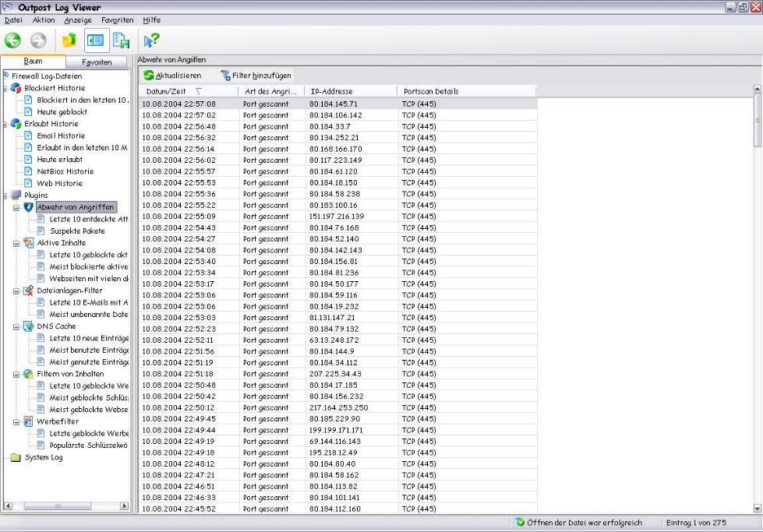Open the Anzeige menu
The width and height of the screenshot is (763, 532).
pyautogui.click(x=78, y=20)
